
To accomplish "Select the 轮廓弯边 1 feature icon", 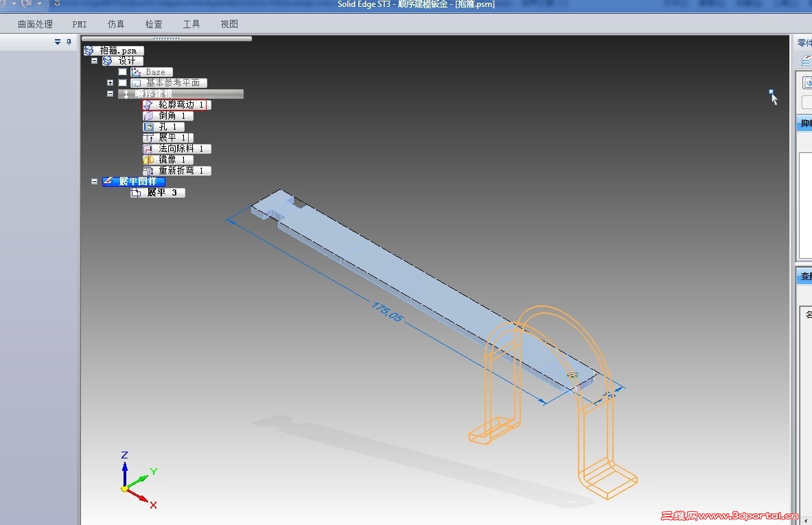I will [x=148, y=104].
